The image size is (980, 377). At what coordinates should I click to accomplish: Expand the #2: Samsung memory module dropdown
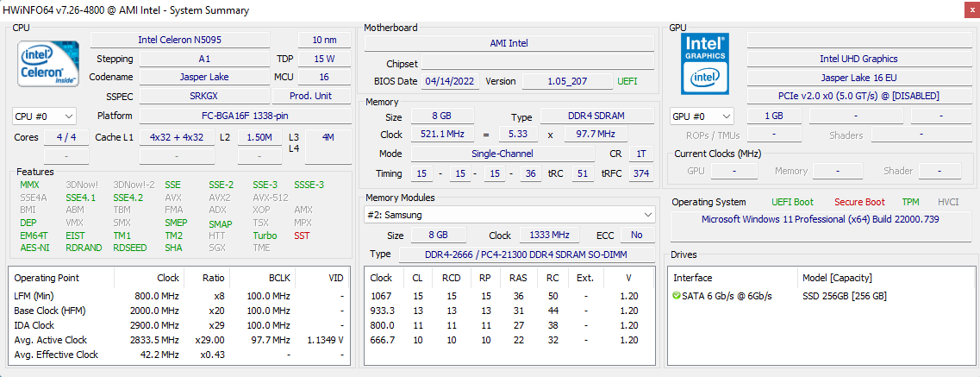[510, 215]
